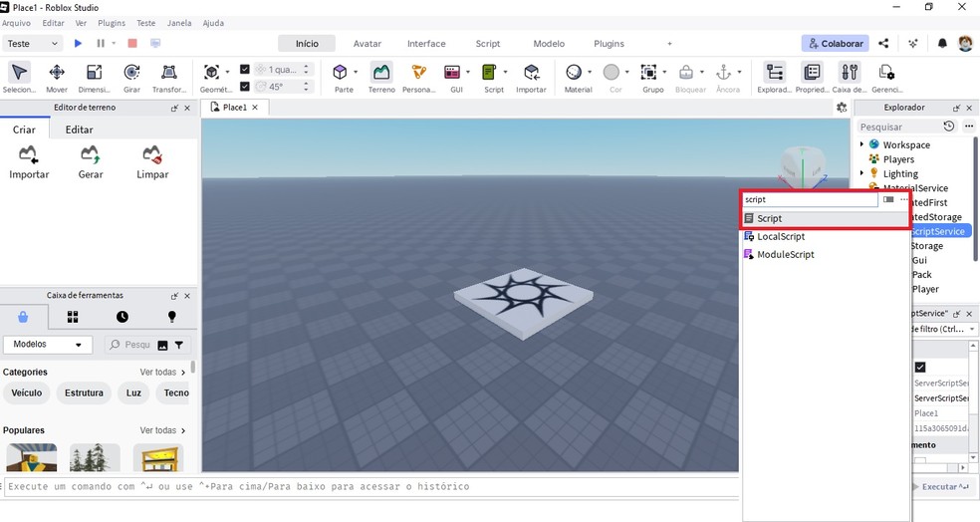Click the Colaborar button
Image resolution: width=980 pixels, height=522 pixels.
835,44
